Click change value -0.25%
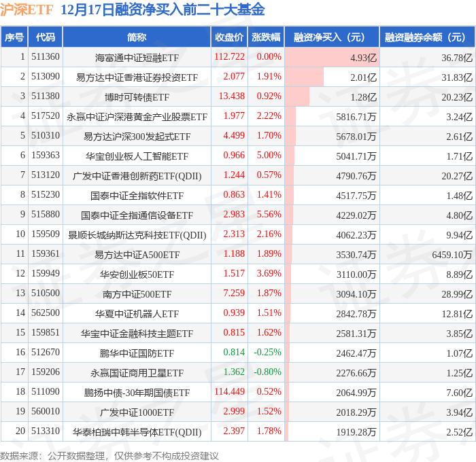The image size is (476, 462). click(267, 353)
